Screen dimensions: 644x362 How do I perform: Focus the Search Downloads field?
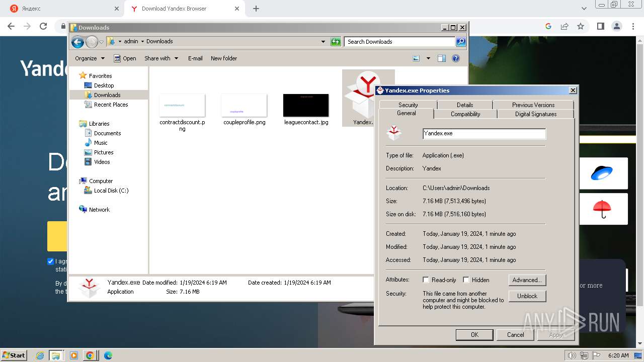[399, 42]
